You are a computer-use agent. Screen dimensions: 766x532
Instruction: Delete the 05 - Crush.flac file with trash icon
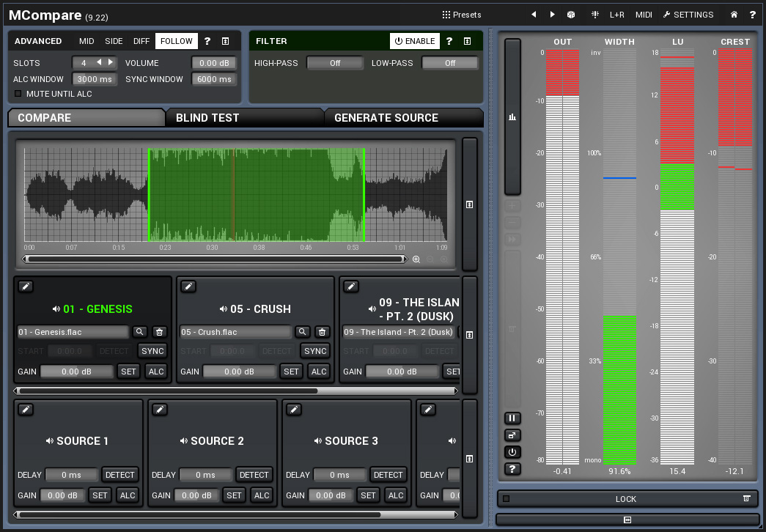322,332
